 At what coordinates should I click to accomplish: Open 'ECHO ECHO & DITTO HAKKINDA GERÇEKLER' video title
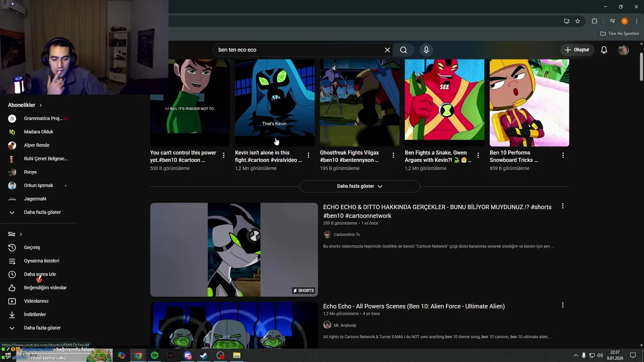(437, 211)
